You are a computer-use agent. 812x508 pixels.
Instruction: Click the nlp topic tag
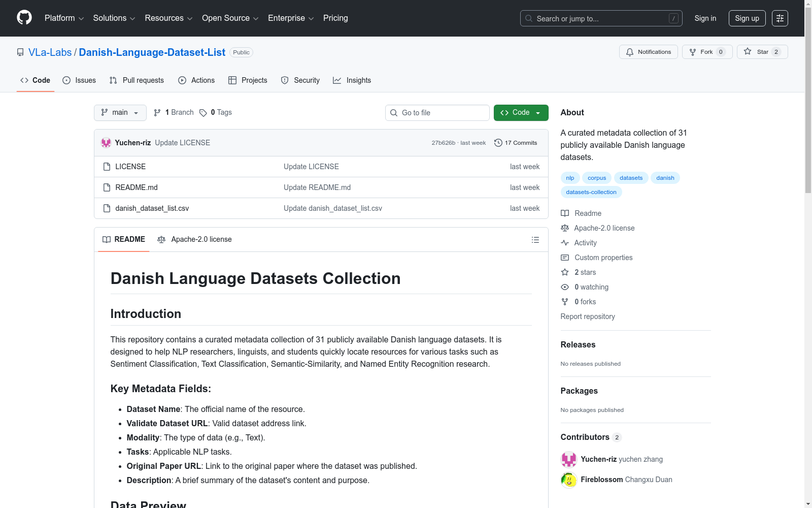(x=570, y=178)
